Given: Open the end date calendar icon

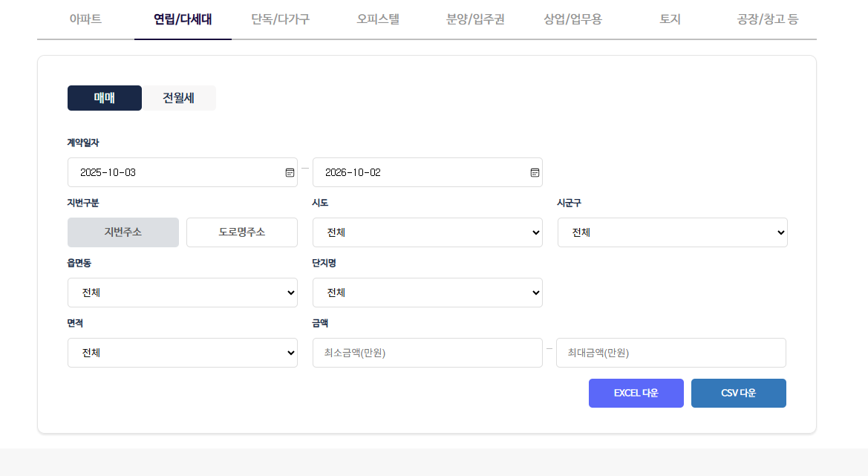Looking at the screenshot, I should 535,173.
